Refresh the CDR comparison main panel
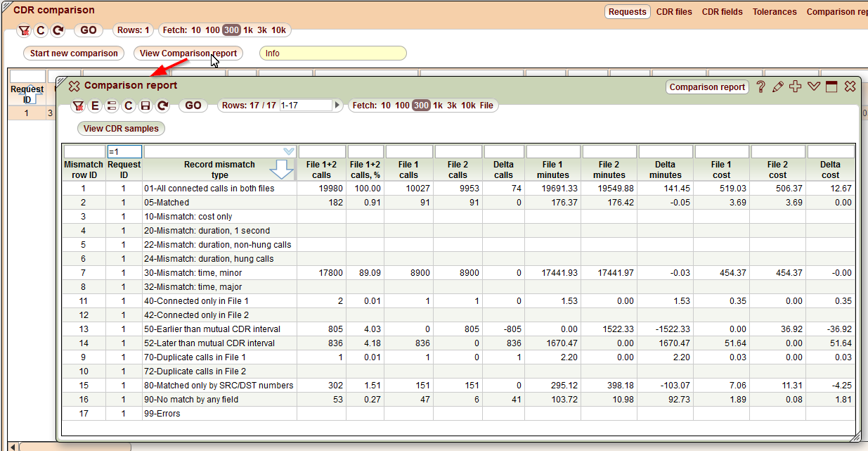The image size is (868, 451). (x=58, y=30)
